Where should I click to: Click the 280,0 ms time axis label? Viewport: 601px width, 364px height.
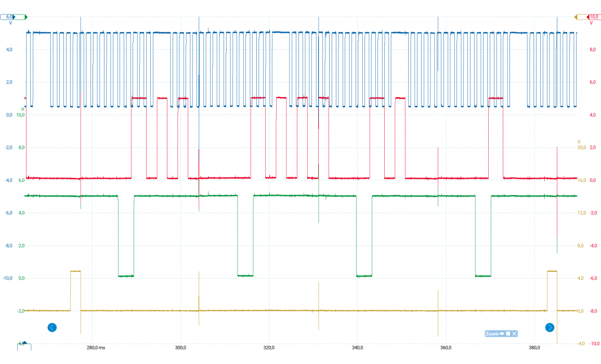tap(96, 347)
